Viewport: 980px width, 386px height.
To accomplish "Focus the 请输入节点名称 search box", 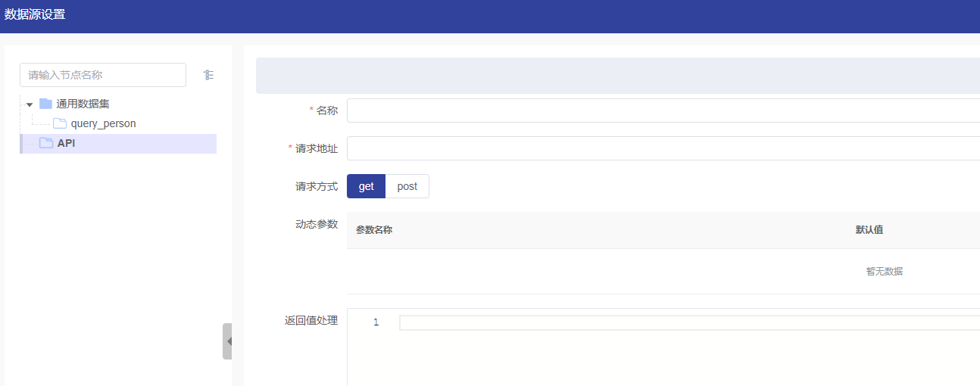I will pos(102,75).
